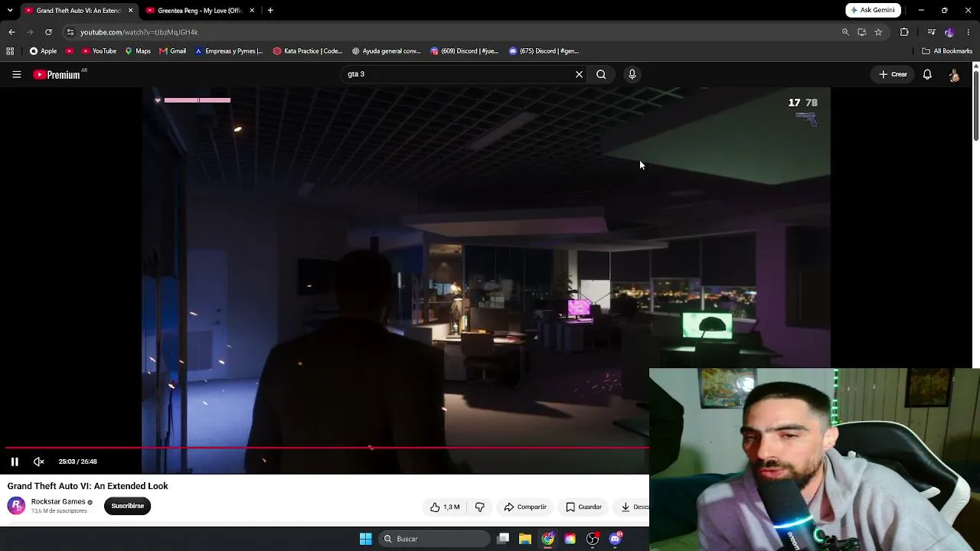
Task: Click the video title text
Action: click(x=88, y=486)
